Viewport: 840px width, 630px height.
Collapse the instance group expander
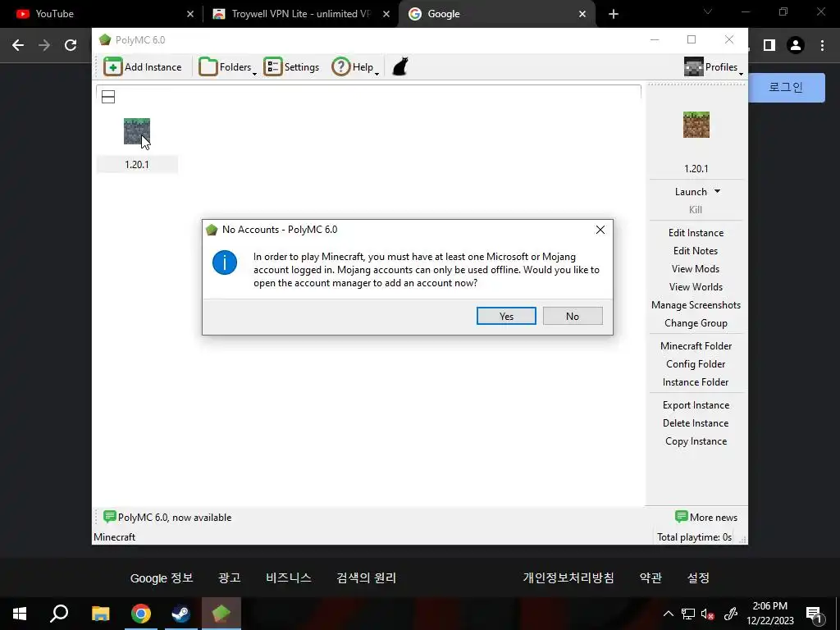click(x=108, y=97)
